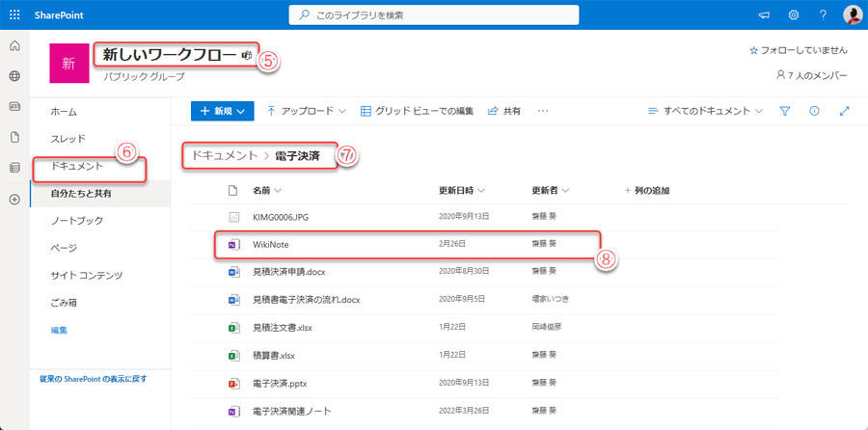Open the 更新日時 column header dropdown

(x=462, y=190)
